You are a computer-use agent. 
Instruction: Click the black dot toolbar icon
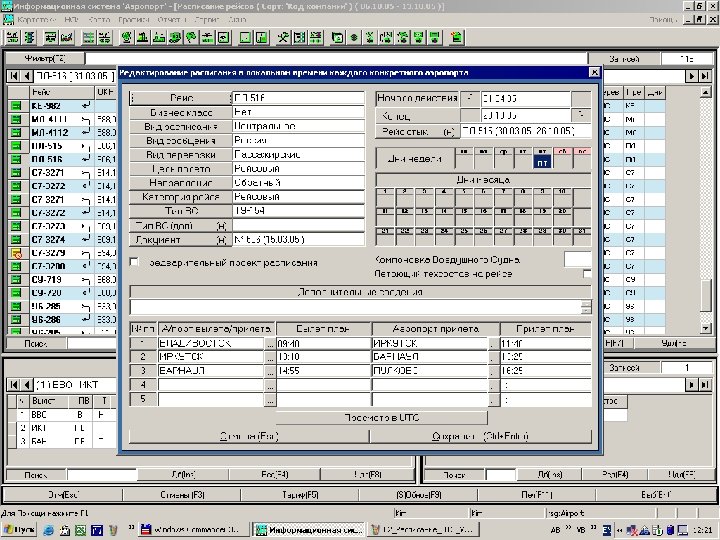[x=354, y=38]
